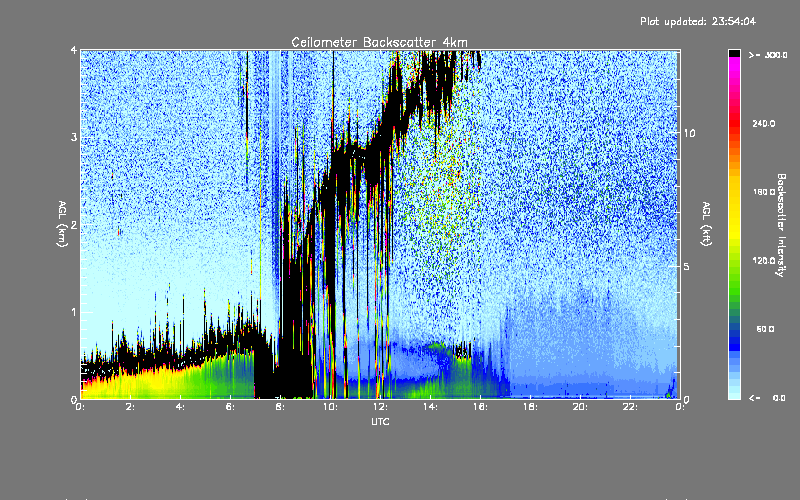Click the '5' kft label on right axis

[687, 266]
